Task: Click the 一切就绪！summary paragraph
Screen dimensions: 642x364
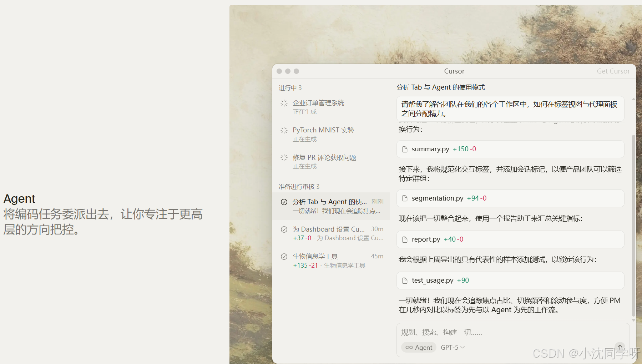Action: click(x=510, y=305)
